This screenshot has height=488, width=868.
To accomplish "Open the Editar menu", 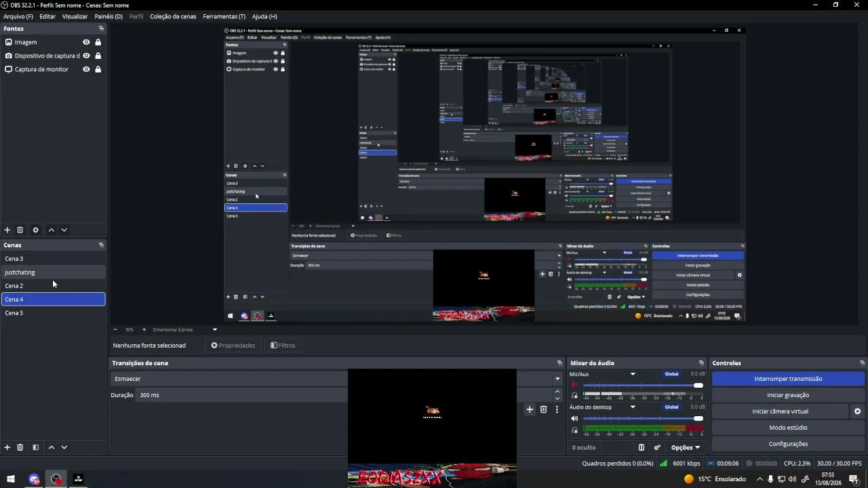I will (x=47, y=16).
